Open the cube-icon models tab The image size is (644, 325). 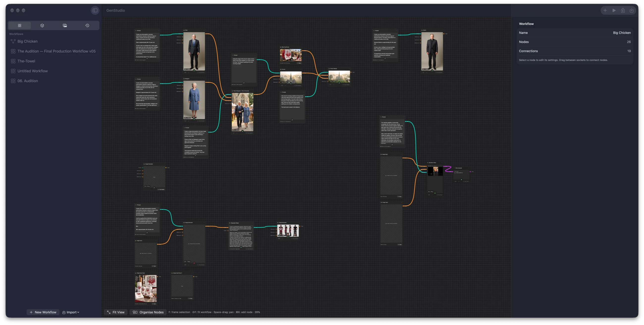[42, 25]
